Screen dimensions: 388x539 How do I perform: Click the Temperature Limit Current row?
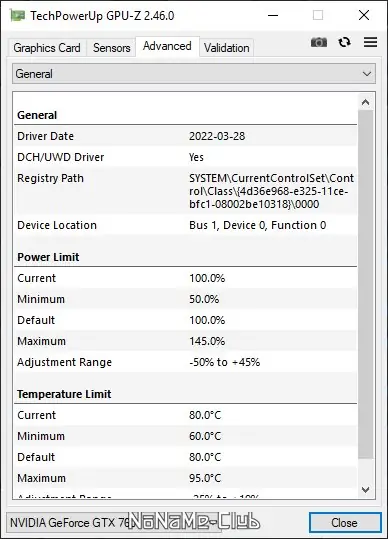click(x=186, y=415)
